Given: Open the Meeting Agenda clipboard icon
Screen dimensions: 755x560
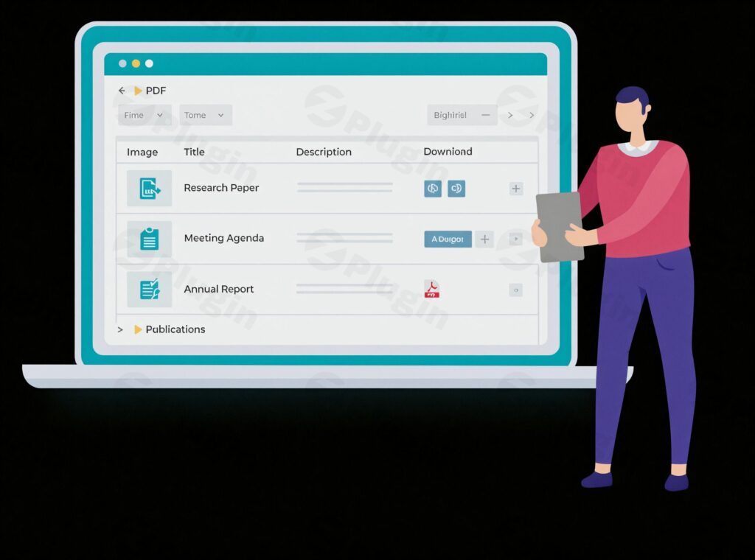Looking at the screenshot, I should 150,239.
